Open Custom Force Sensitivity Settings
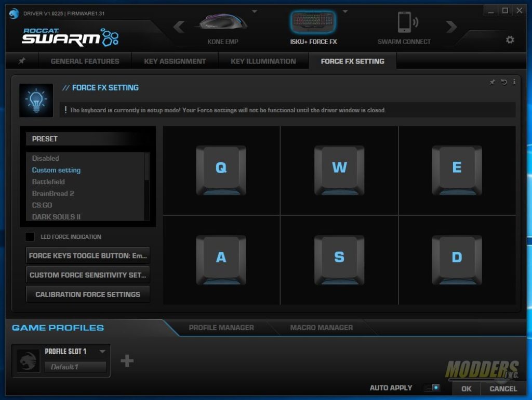 click(88, 275)
